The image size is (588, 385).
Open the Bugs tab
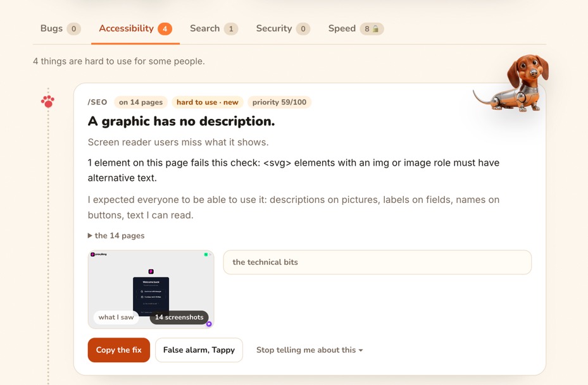(x=60, y=29)
